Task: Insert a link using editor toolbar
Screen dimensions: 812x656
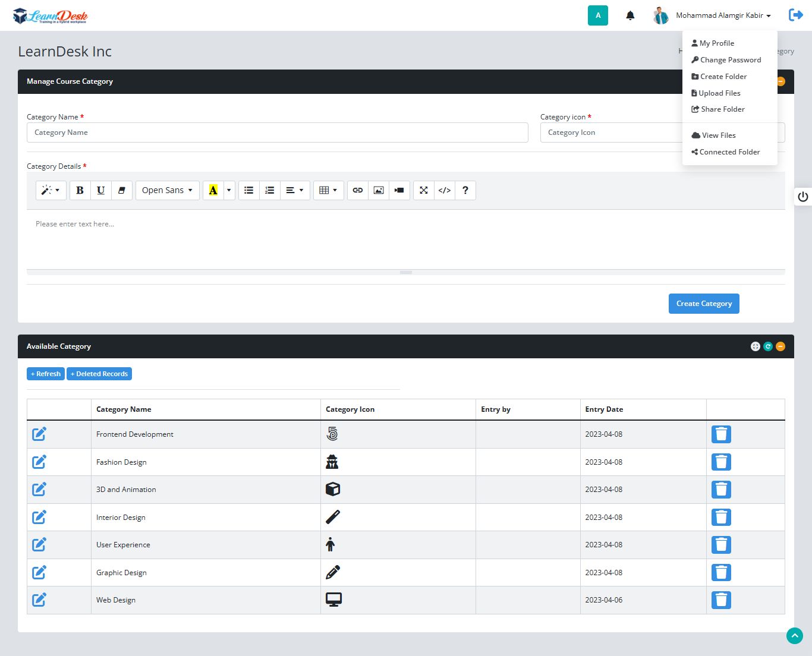Action: [357, 190]
